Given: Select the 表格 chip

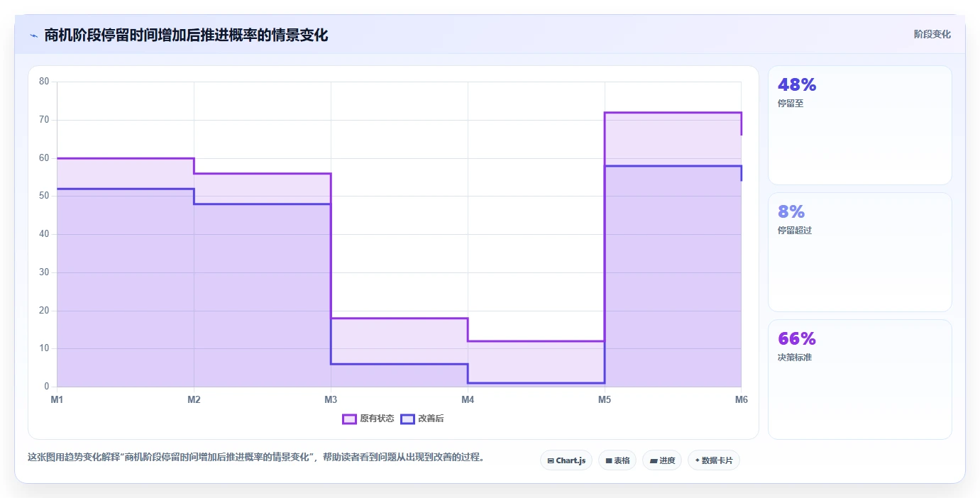Looking at the screenshot, I should (617, 460).
